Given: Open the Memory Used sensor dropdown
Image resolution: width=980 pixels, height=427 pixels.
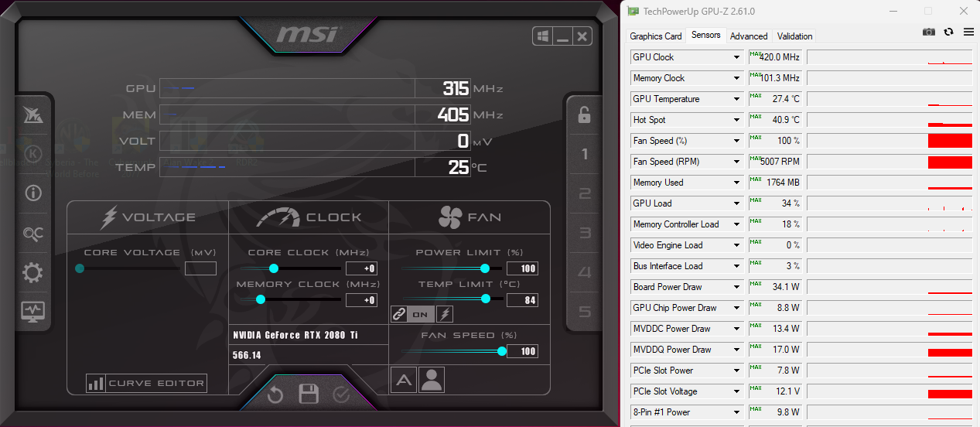Looking at the screenshot, I should (x=736, y=183).
